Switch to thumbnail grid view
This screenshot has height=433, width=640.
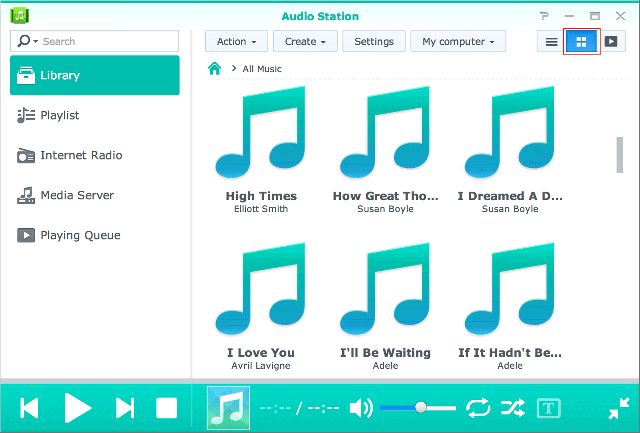[581, 42]
